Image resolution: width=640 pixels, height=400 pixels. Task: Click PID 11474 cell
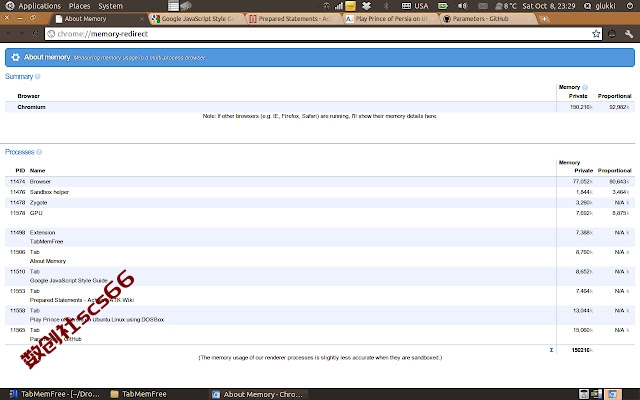coord(18,182)
